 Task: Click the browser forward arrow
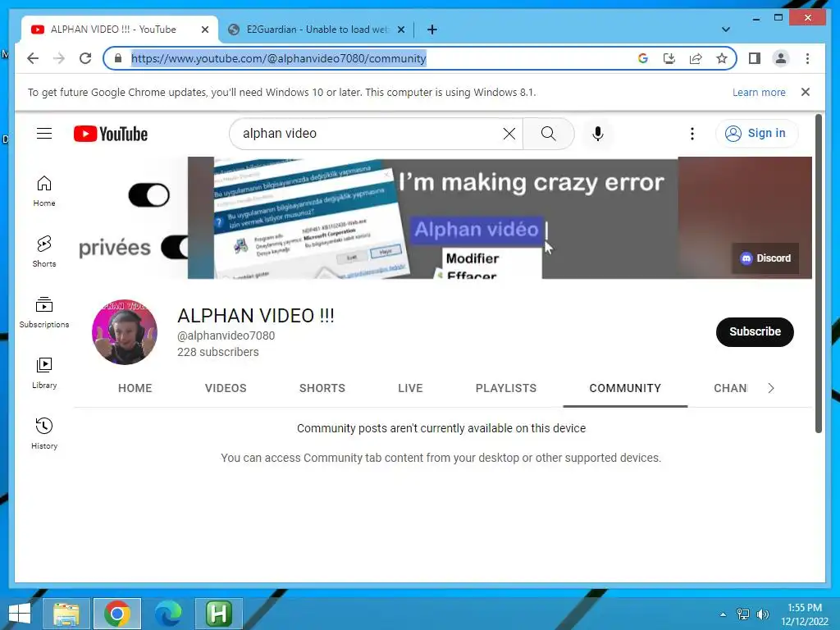(x=59, y=58)
